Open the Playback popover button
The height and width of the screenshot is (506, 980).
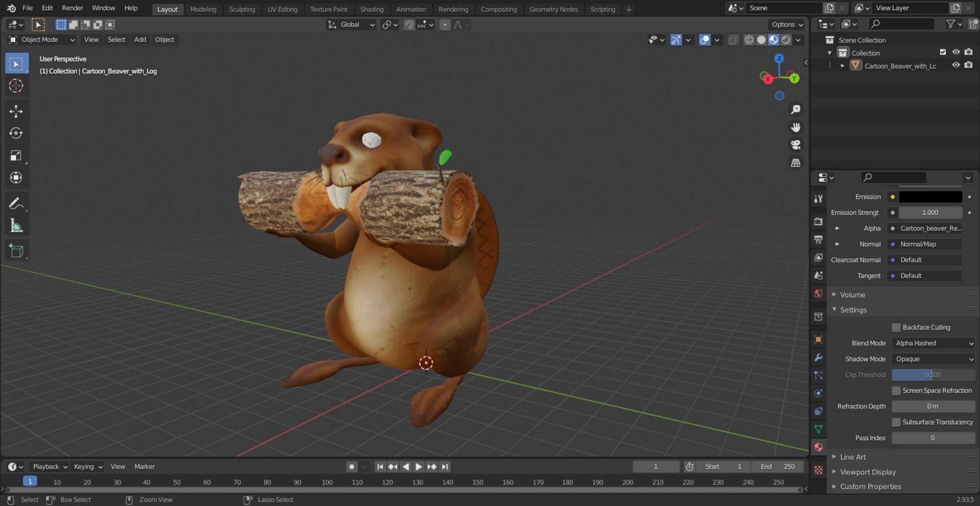pyautogui.click(x=50, y=467)
